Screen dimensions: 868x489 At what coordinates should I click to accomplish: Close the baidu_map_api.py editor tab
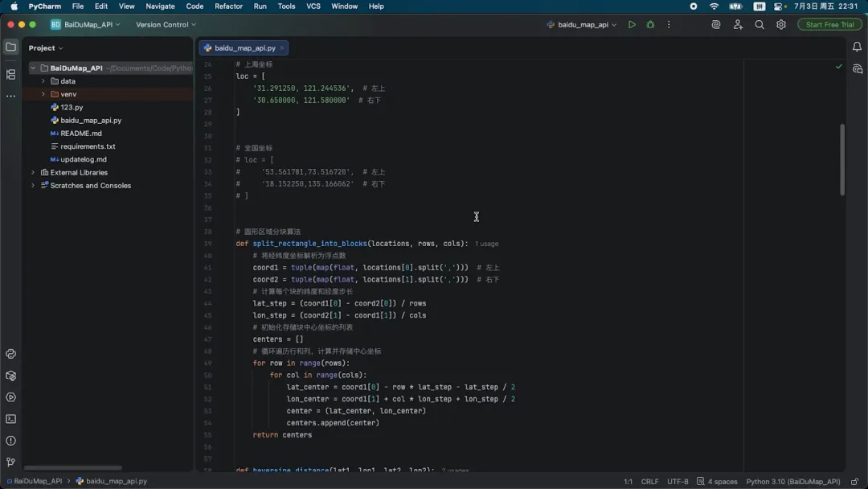point(282,47)
